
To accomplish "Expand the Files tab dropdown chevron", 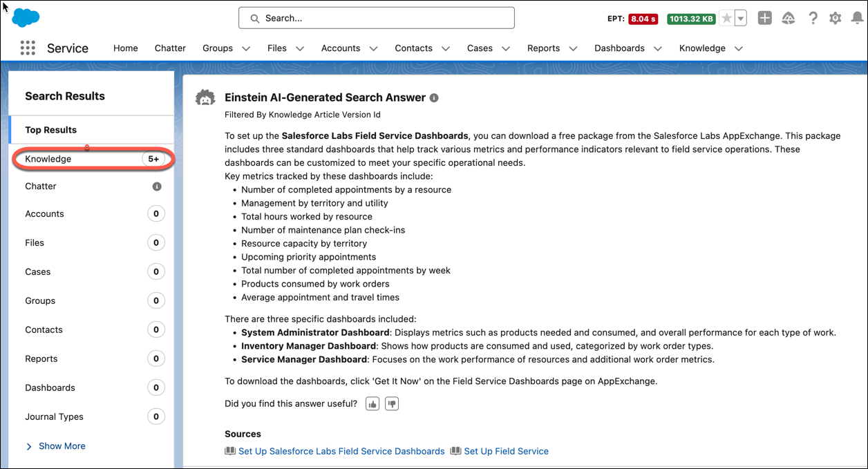I will [300, 49].
